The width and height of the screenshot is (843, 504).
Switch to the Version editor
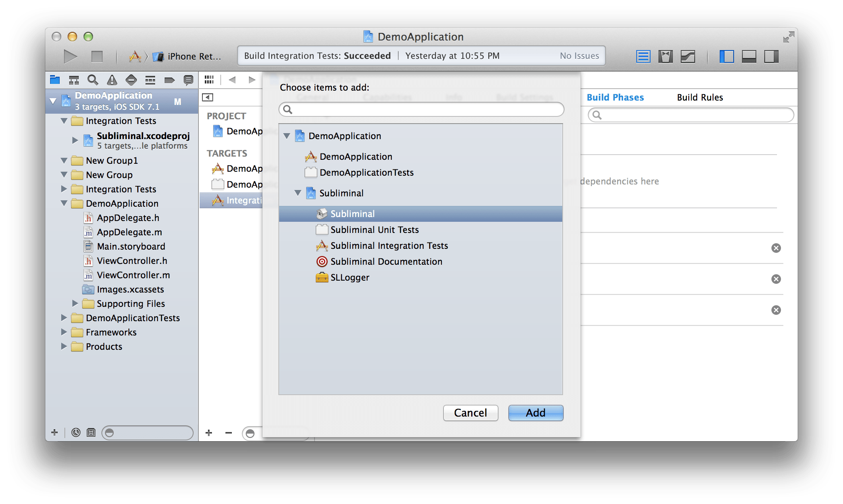click(688, 56)
